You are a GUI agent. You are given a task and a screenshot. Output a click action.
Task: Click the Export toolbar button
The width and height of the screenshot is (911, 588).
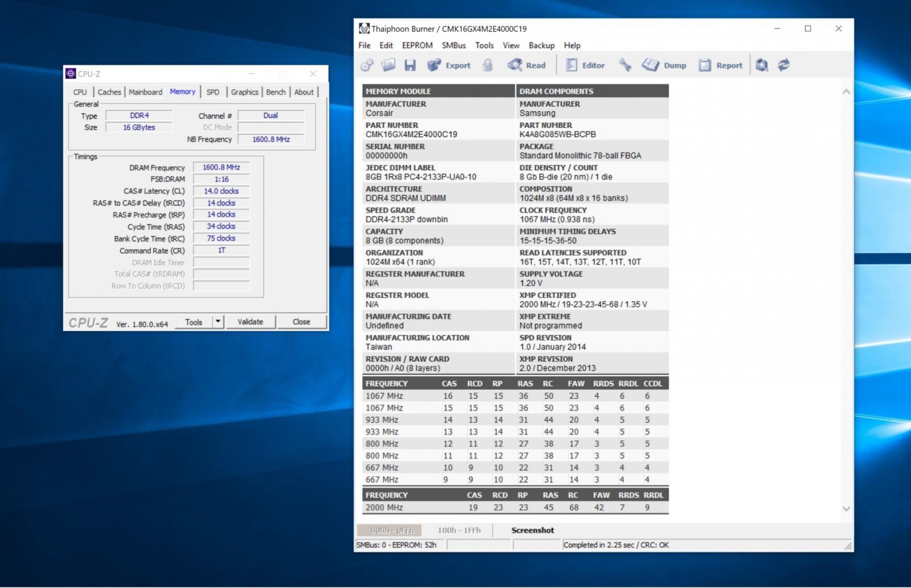pos(449,65)
